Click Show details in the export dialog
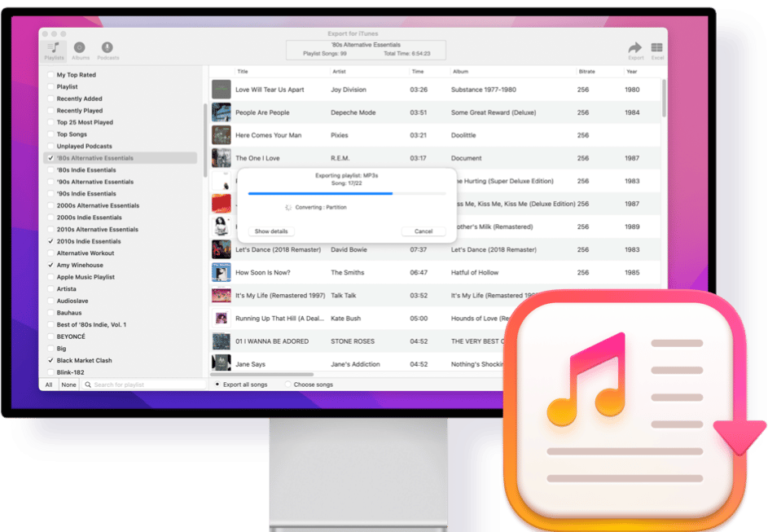This screenshot has height=532, width=768. click(271, 231)
